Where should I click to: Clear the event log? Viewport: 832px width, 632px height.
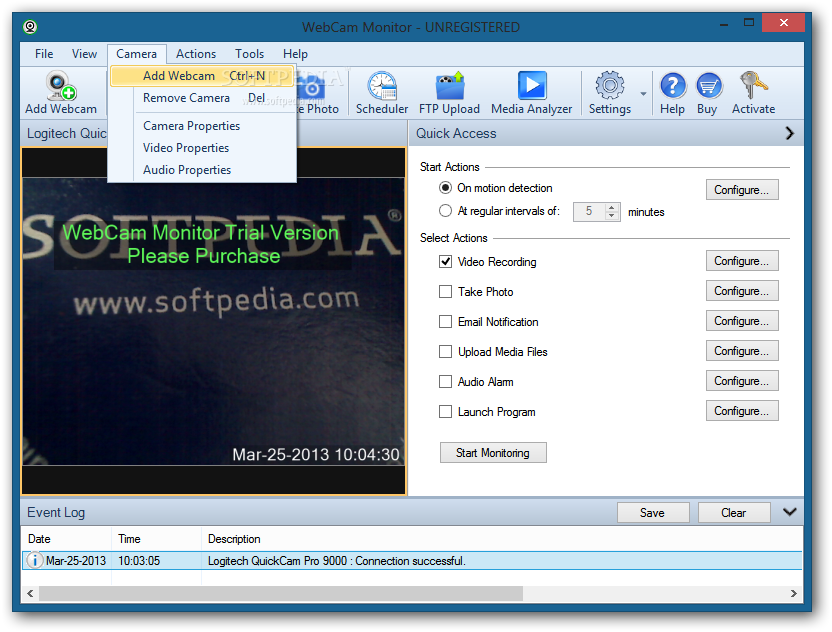734,513
